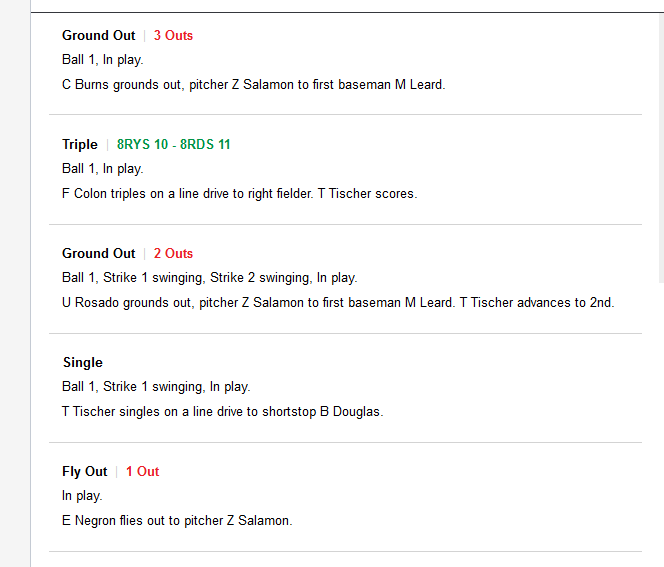Select the U Rosado grounds out description
The image size is (664, 567).
[x=338, y=303]
